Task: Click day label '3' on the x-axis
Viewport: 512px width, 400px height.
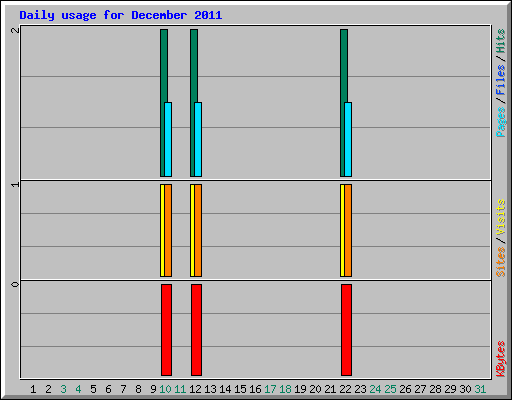Action: (63, 389)
